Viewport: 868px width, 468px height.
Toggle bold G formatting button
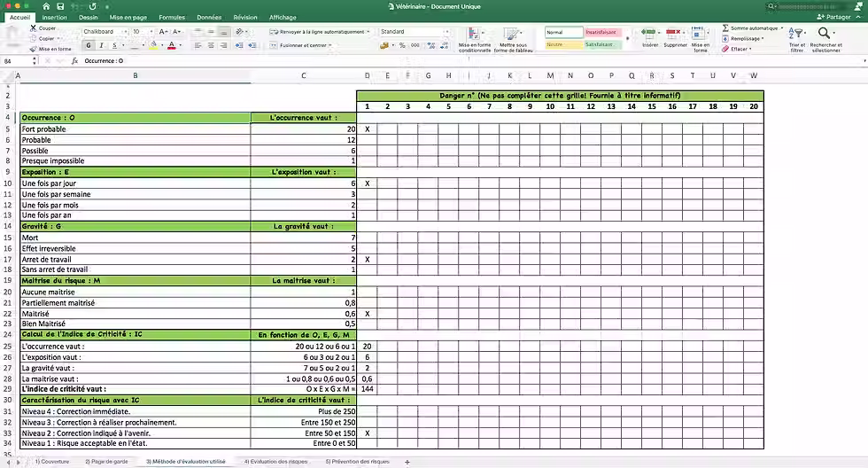pyautogui.click(x=89, y=45)
